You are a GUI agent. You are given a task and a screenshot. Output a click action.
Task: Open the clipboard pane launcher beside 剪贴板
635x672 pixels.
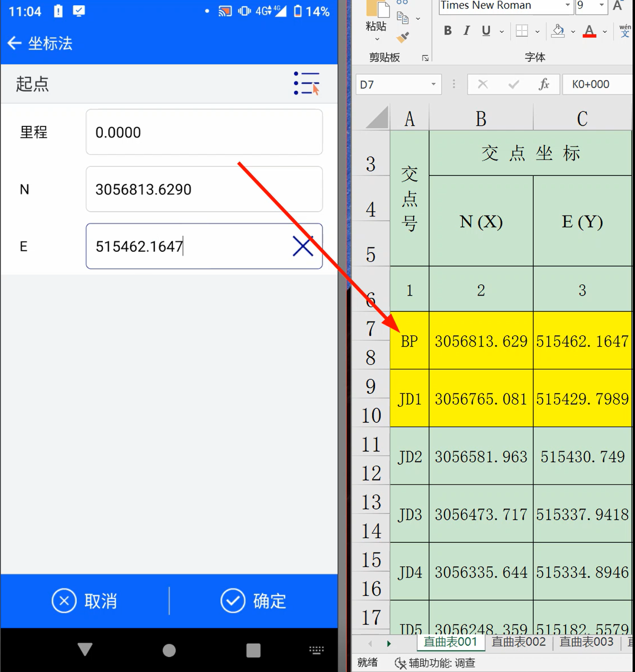pos(425,58)
